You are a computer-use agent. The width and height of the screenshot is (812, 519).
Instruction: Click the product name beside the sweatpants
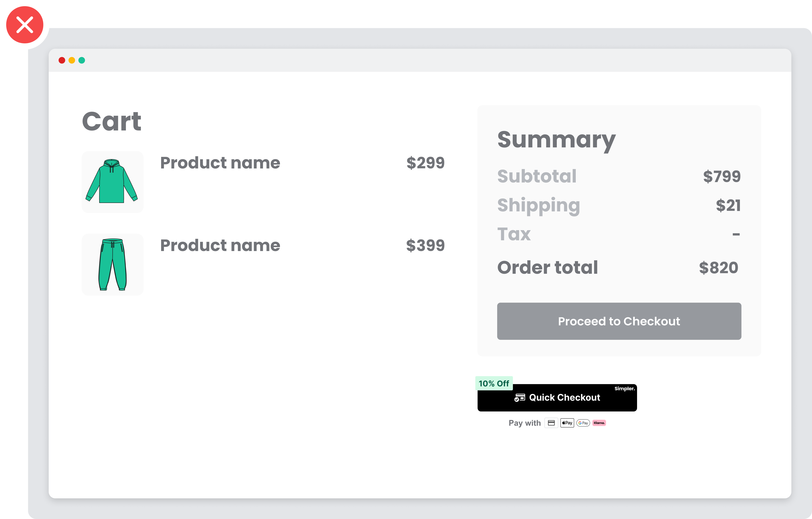(x=220, y=245)
